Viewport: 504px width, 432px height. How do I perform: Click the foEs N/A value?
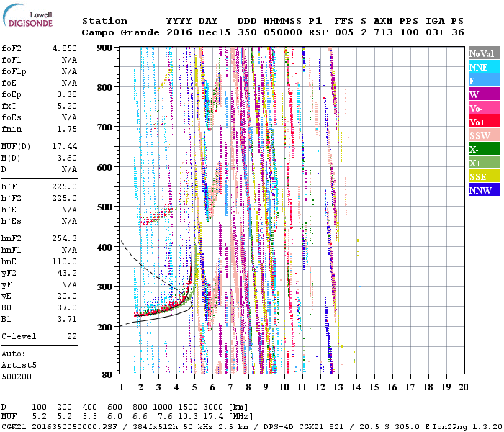pyautogui.click(x=69, y=117)
